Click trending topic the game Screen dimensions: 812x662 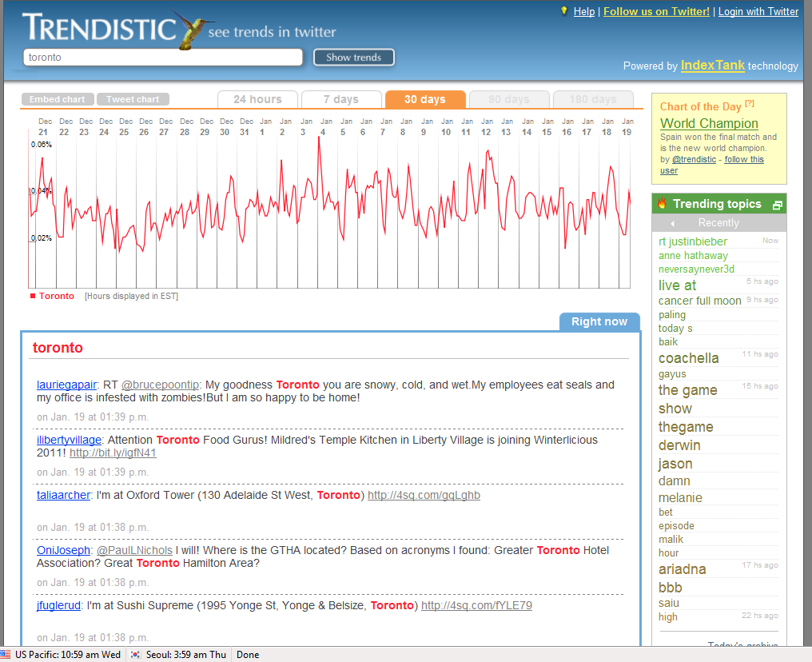(687, 391)
